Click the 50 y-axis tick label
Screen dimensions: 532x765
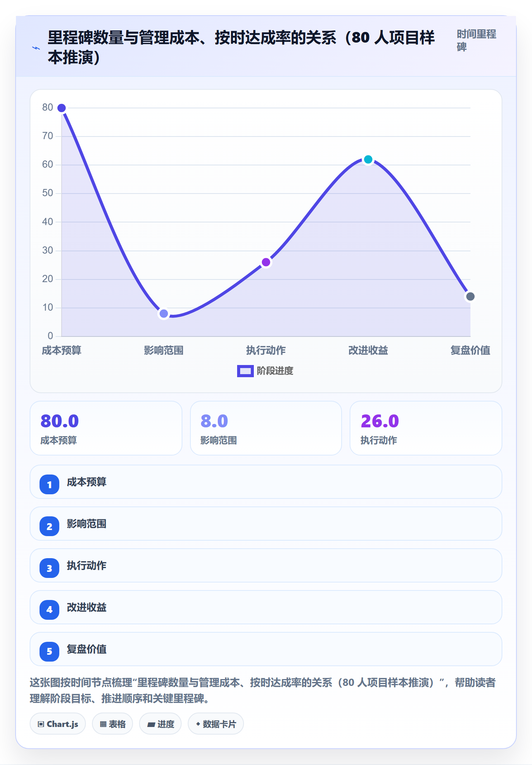(47, 193)
